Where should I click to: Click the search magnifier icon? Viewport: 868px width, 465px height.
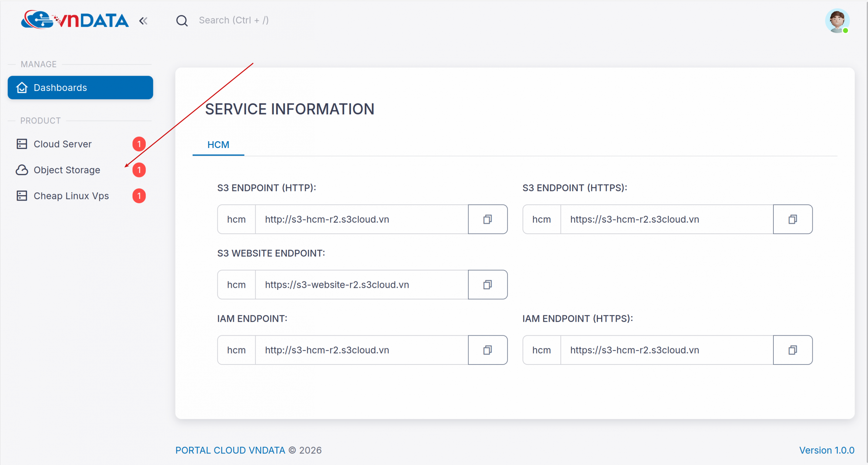point(182,20)
